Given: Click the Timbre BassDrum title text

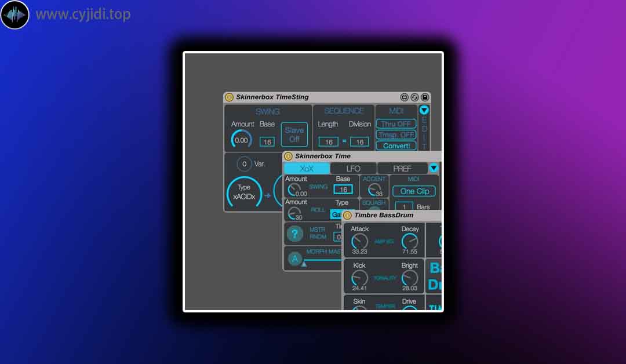Looking at the screenshot, I should click(x=384, y=215).
